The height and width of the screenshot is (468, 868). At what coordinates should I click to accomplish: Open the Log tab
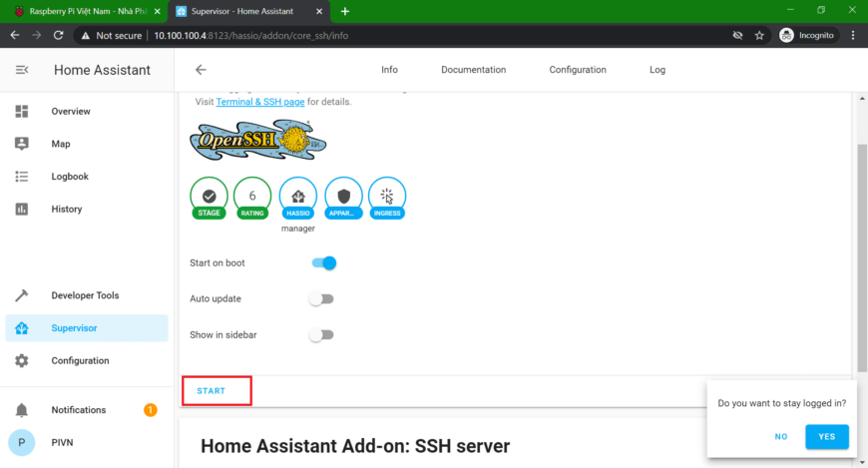pyautogui.click(x=656, y=70)
